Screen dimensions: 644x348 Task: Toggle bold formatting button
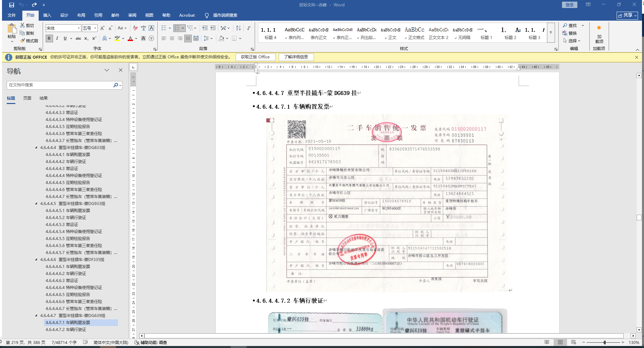pos(49,38)
